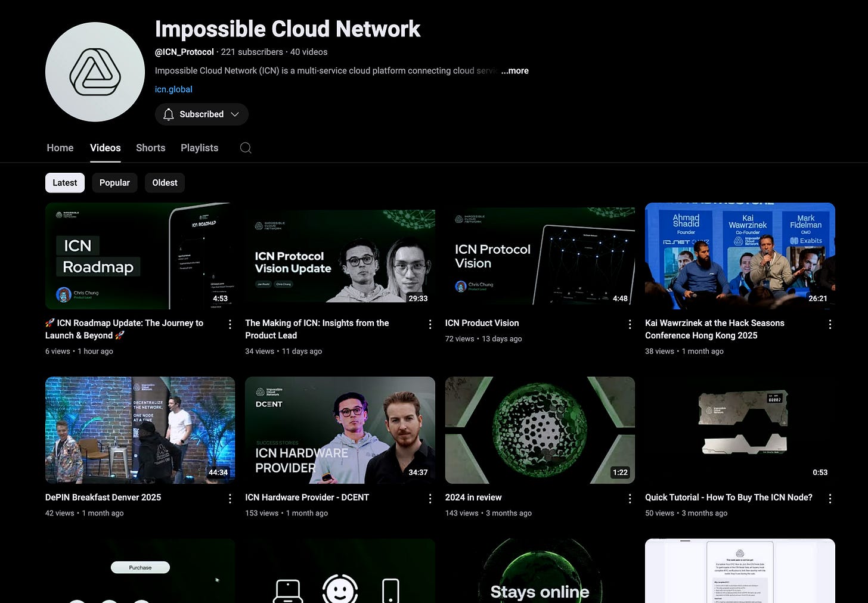
Task: Play the ICN Node tutorial thumbnail
Action: point(740,430)
